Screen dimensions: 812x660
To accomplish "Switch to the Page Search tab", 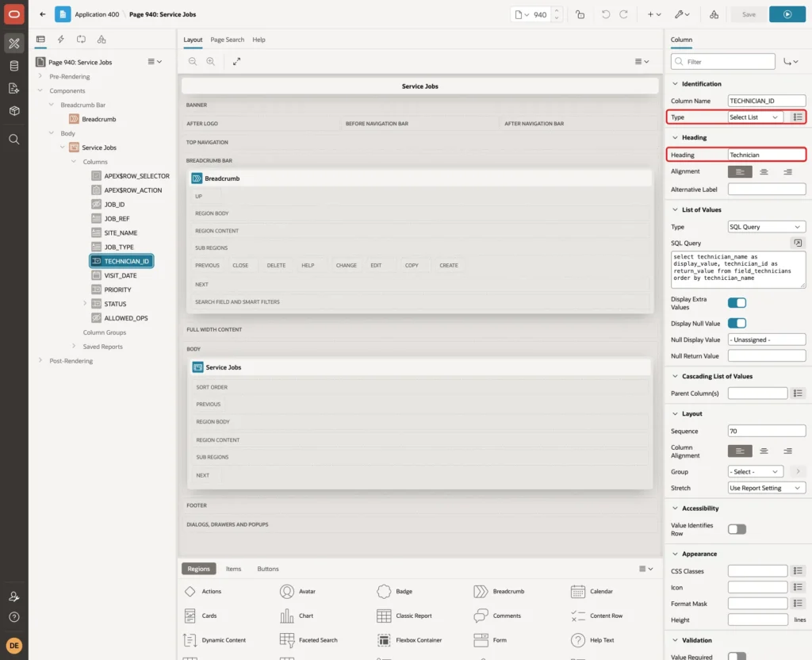I will 227,40.
